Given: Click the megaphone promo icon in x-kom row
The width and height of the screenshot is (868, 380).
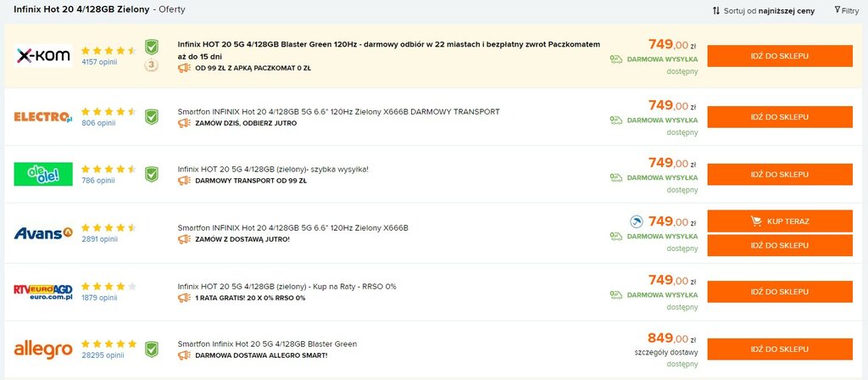Looking at the screenshot, I should tap(184, 68).
